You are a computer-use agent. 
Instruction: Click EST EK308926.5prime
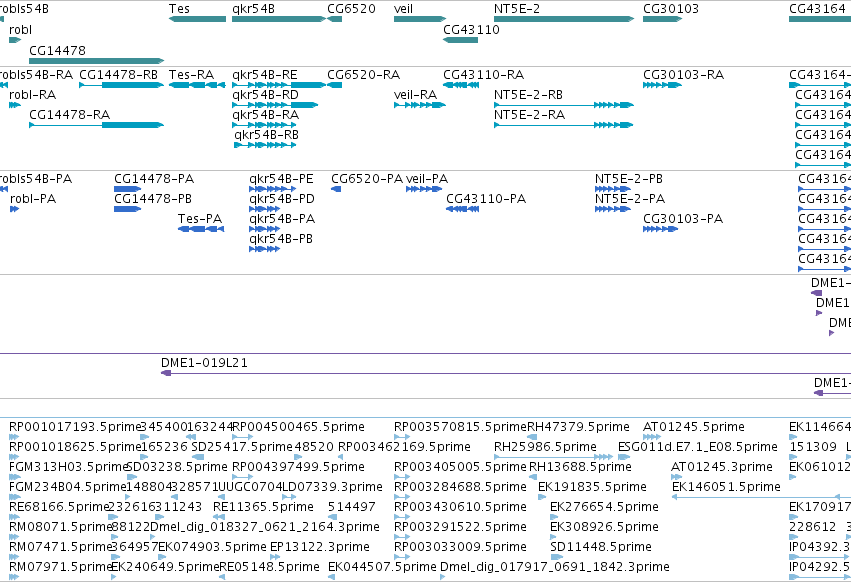tap(553, 537)
